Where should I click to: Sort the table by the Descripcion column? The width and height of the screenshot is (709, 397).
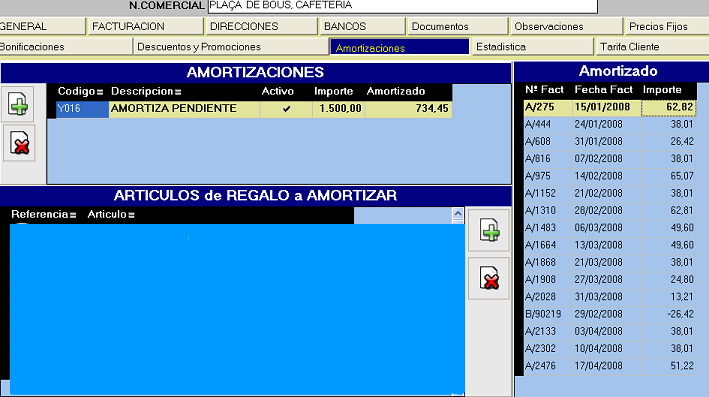(x=146, y=91)
